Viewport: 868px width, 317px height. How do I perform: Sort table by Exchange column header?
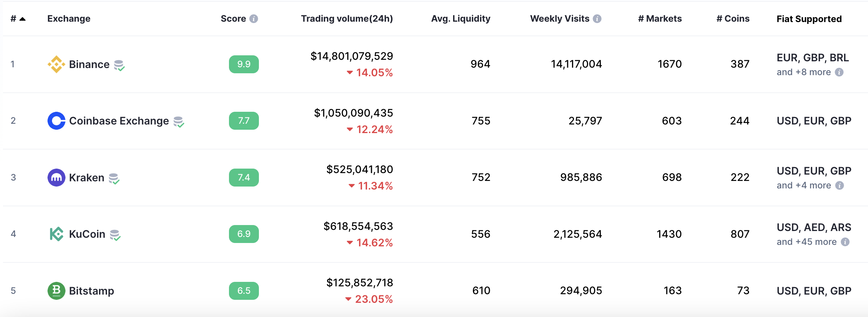click(69, 19)
